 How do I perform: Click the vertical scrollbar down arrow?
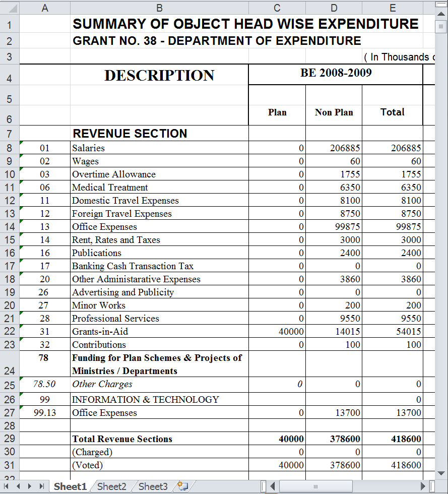click(441, 473)
